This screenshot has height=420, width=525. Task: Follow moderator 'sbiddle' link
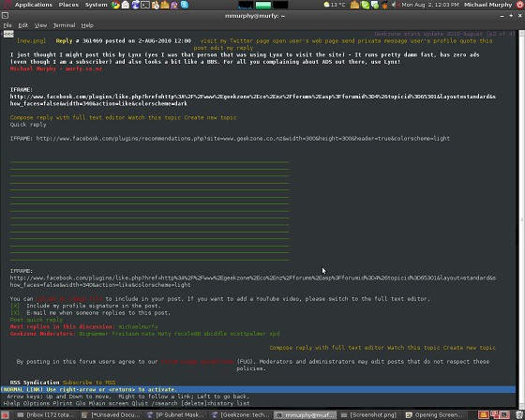216,334
